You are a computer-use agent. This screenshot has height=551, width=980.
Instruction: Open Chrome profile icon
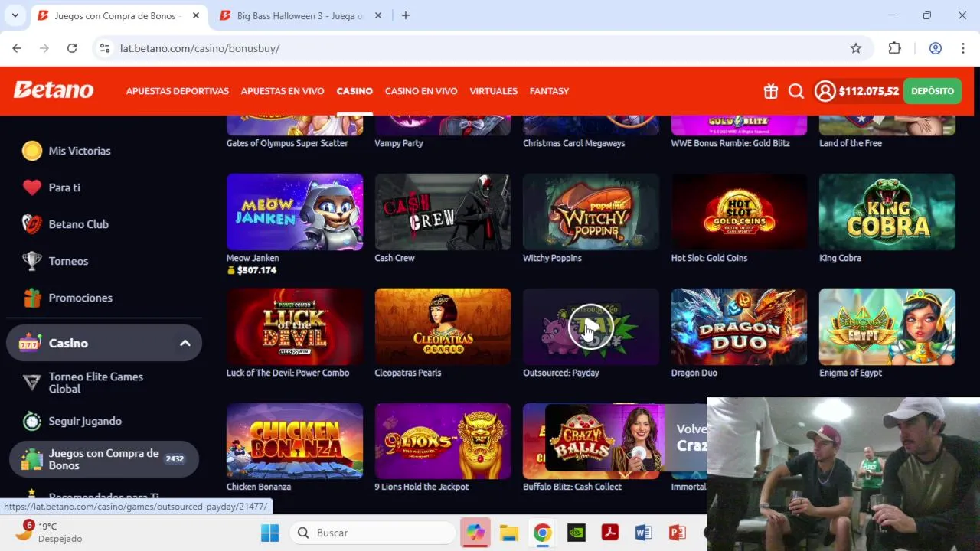pos(935,48)
